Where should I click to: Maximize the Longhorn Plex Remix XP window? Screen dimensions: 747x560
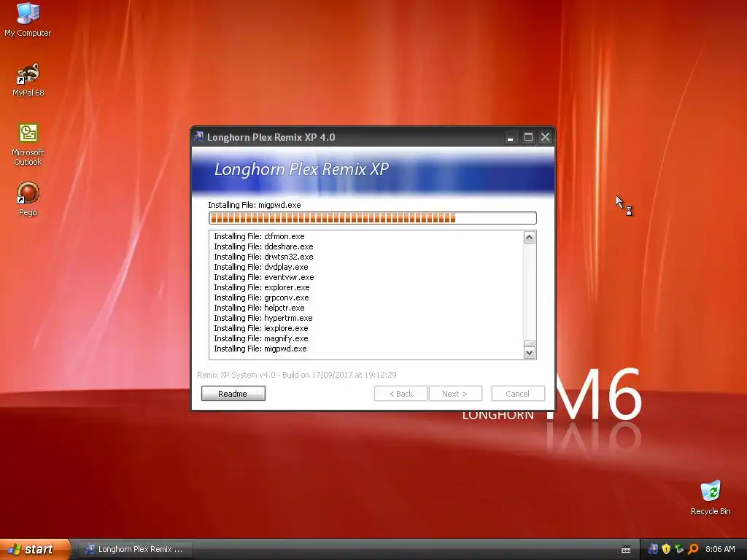tap(528, 137)
